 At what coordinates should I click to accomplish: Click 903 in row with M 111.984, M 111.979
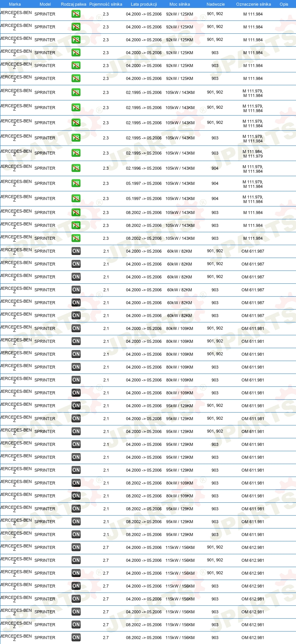coord(215,153)
